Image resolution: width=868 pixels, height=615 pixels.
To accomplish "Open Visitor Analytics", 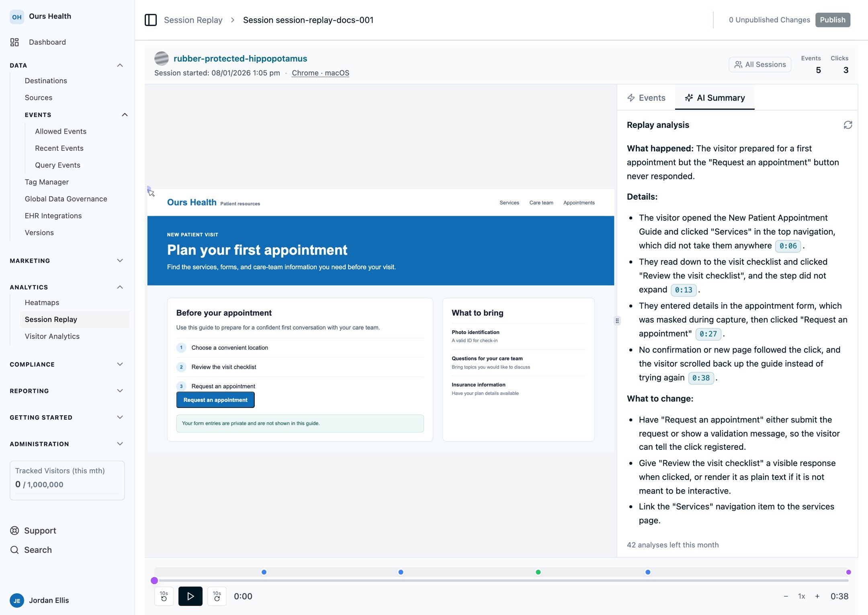I will tap(52, 336).
